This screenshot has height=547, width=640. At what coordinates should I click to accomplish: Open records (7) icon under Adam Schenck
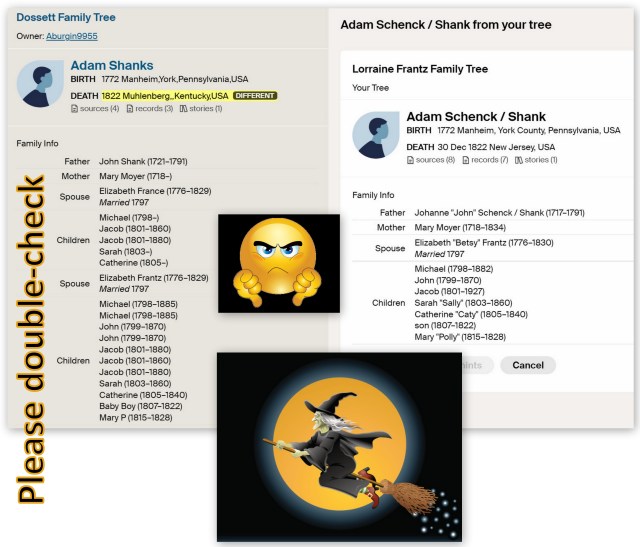click(x=466, y=160)
